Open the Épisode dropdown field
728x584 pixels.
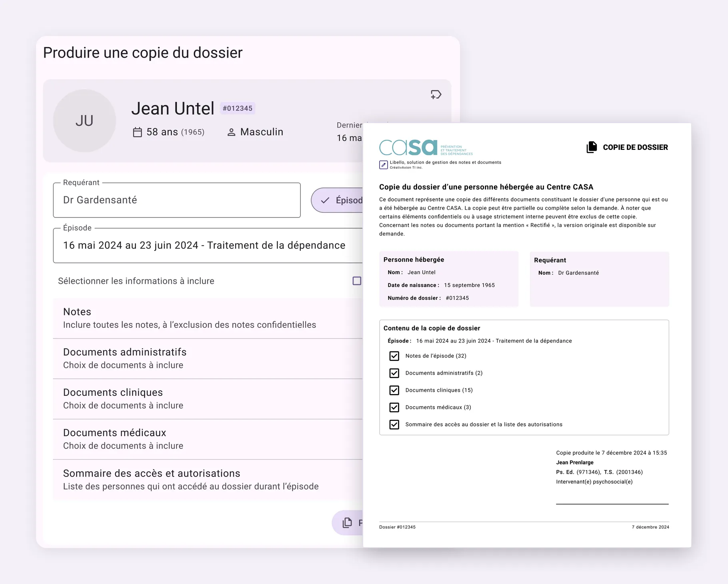(208, 245)
